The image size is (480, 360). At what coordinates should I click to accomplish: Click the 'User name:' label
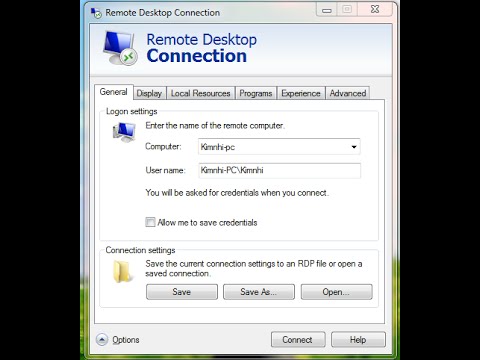tap(165, 170)
